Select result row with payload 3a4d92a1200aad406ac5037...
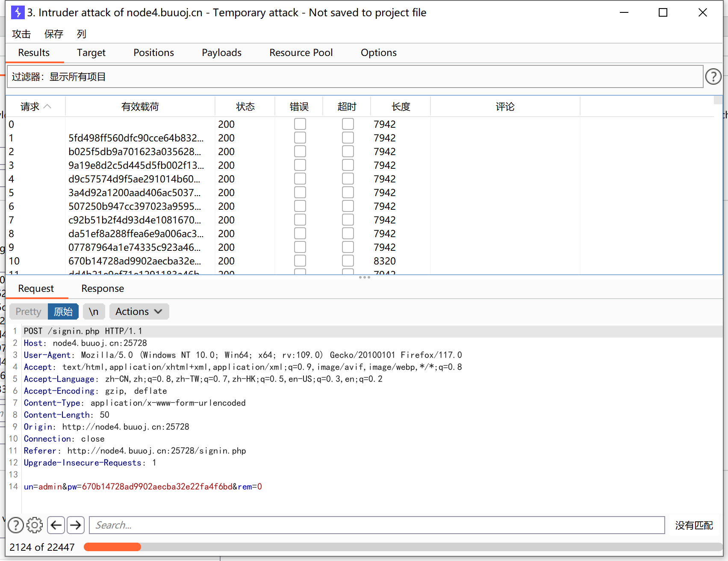The height and width of the screenshot is (561, 728). pyautogui.click(x=360, y=192)
